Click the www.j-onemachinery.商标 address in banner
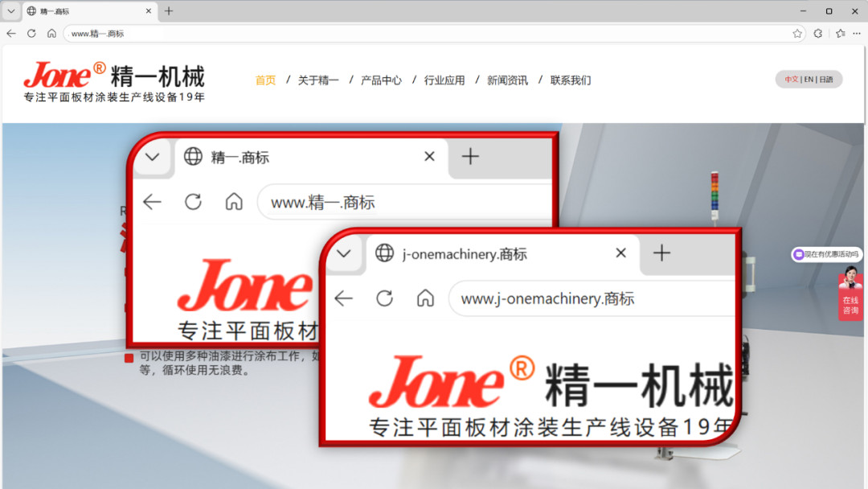The height and width of the screenshot is (489, 868). 547,299
